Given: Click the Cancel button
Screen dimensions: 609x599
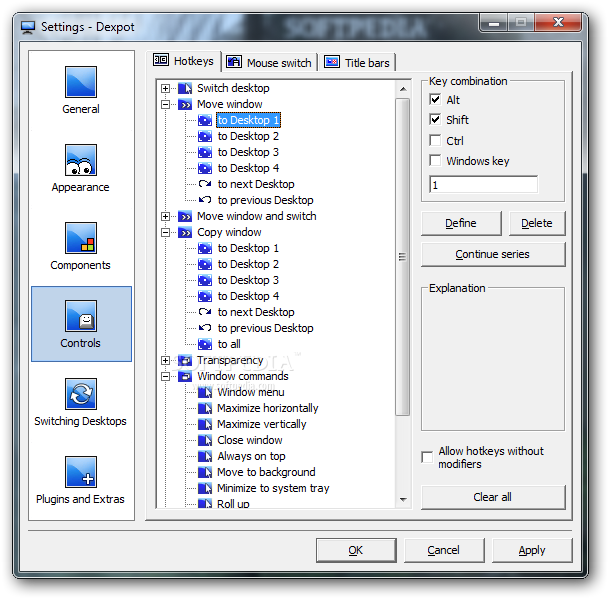Looking at the screenshot, I should tap(444, 550).
